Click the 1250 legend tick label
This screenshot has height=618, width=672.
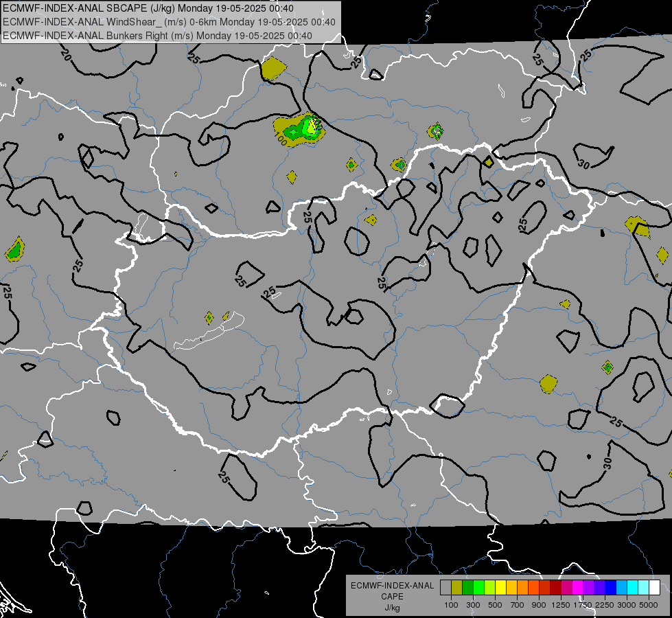coord(561,605)
